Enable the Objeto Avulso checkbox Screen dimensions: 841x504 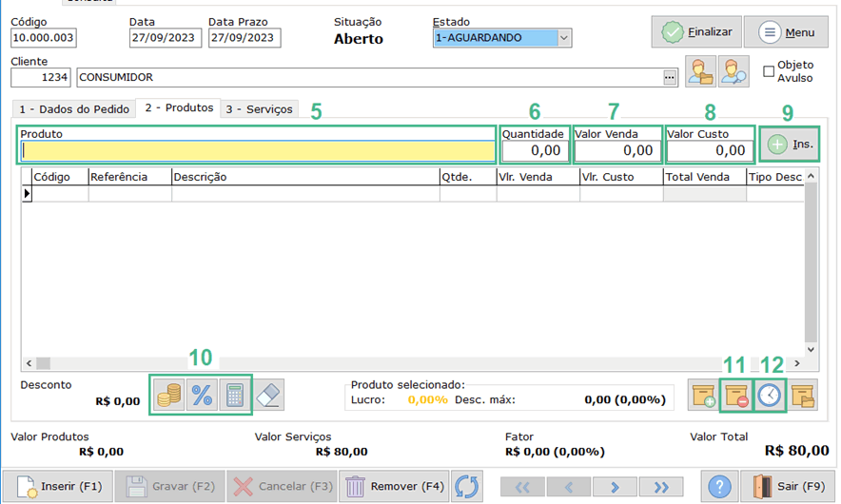769,71
